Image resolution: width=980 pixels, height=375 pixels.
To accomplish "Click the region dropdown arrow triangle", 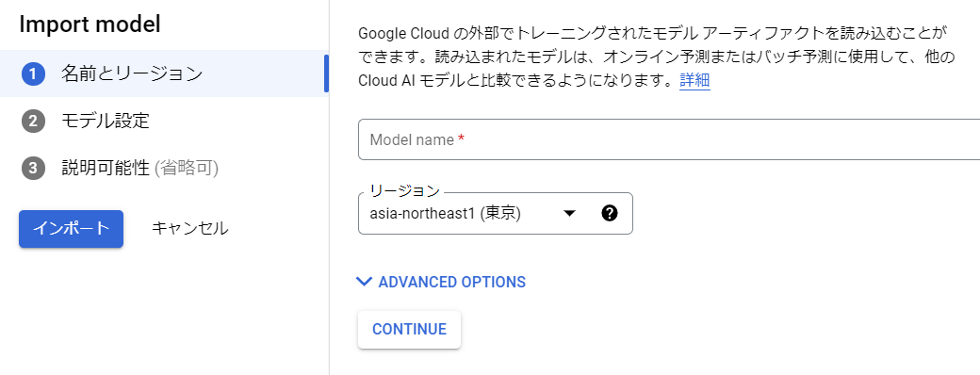I will [569, 213].
